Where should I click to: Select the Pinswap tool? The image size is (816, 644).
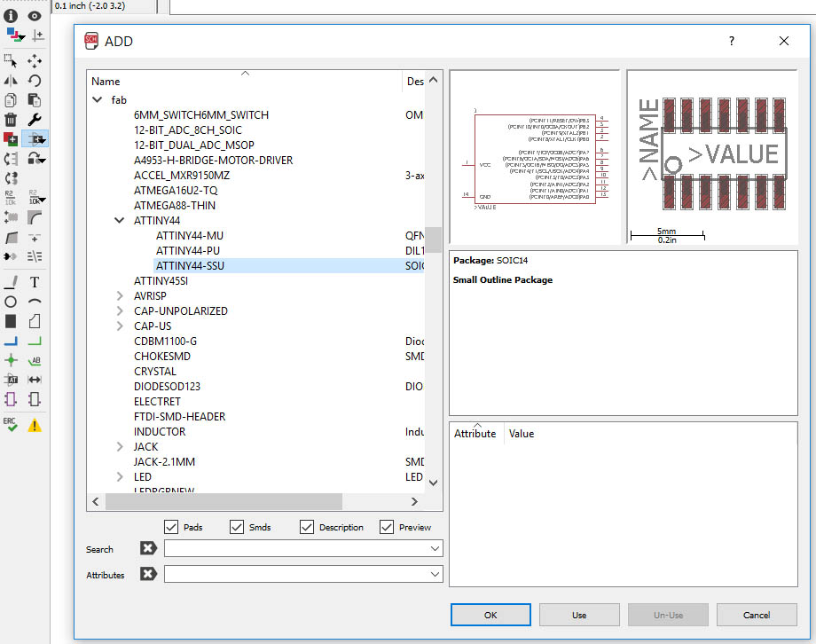(x=11, y=159)
